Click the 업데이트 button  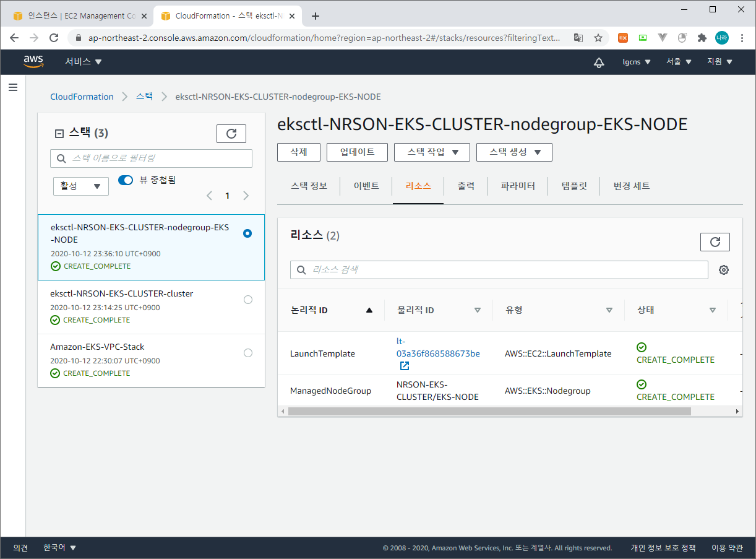coord(357,152)
